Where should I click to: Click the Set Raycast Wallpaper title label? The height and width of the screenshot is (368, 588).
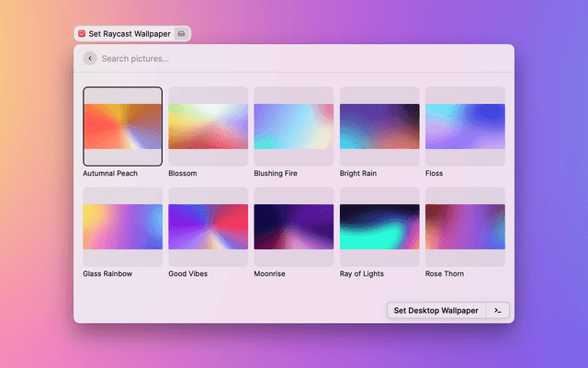click(x=130, y=33)
